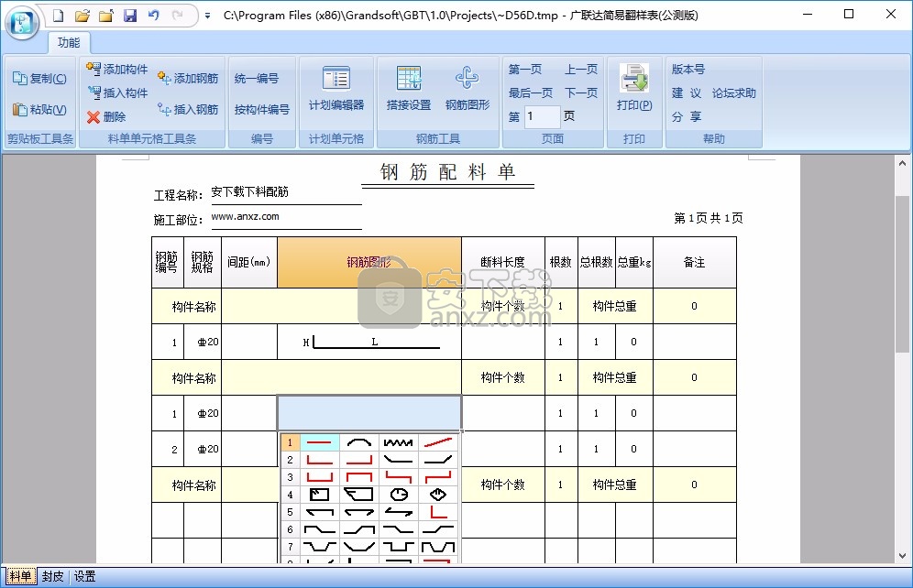The width and height of the screenshot is (913, 588).
Task: Pick the straight red line rebar shape
Action: [319, 442]
